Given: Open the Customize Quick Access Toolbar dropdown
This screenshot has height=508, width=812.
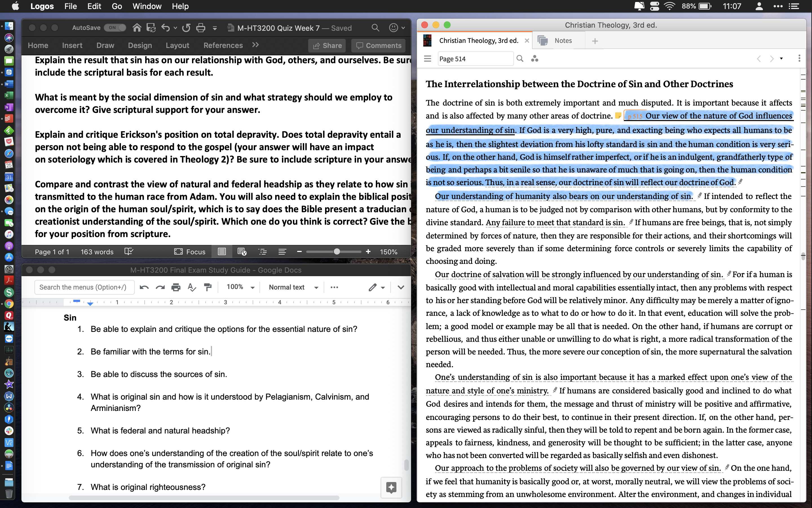Looking at the screenshot, I should click(x=215, y=28).
